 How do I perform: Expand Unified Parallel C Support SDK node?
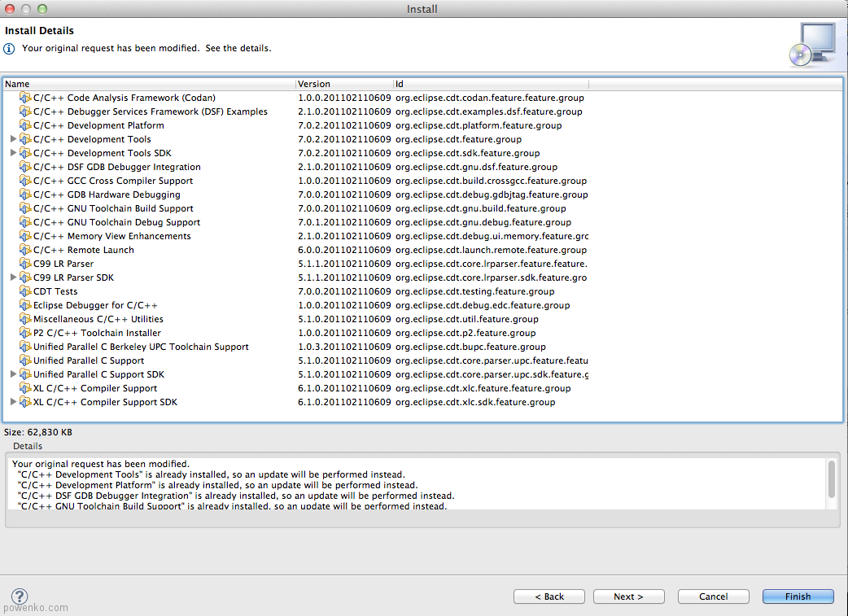coord(14,374)
